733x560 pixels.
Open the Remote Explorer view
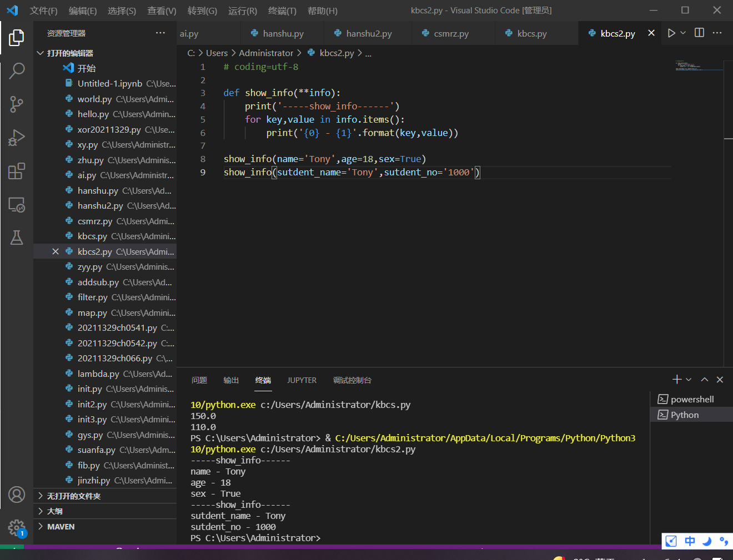point(17,205)
